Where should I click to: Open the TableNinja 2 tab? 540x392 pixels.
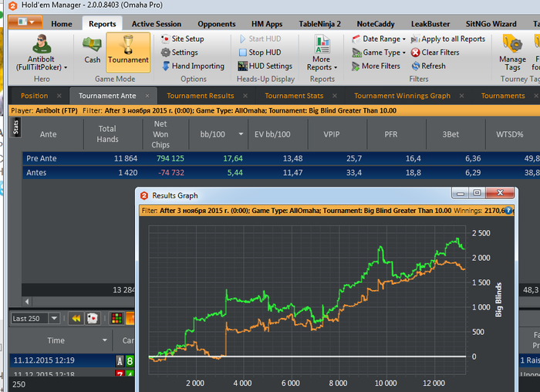[319, 24]
